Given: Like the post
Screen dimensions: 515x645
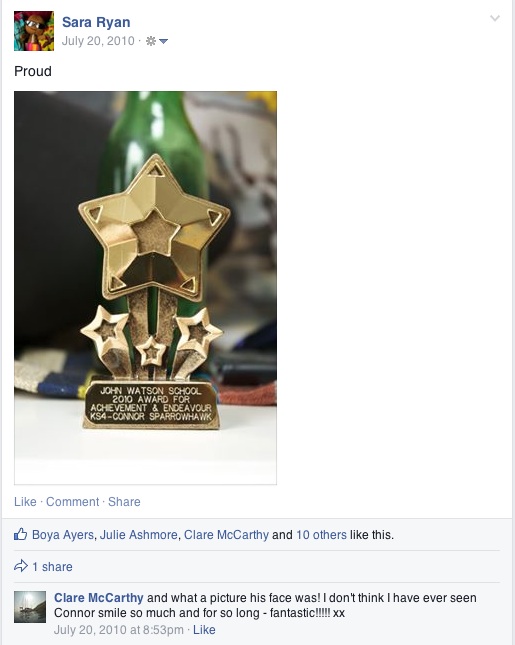Looking at the screenshot, I should [x=25, y=501].
